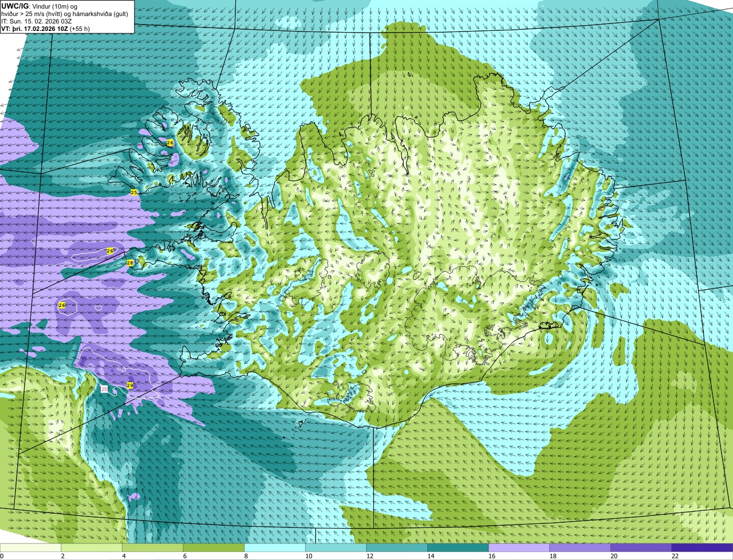Select the 20–22 m/s legend color band
The width and height of the screenshot is (733, 560).
pos(641,548)
